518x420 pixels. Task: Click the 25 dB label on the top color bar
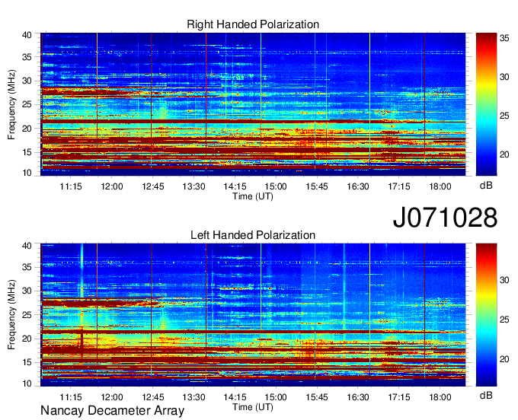pos(504,116)
